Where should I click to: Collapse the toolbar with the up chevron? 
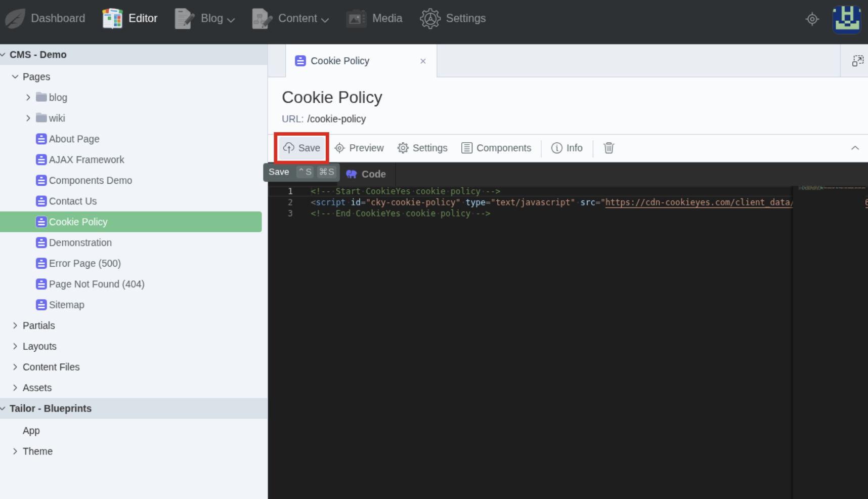pos(855,148)
